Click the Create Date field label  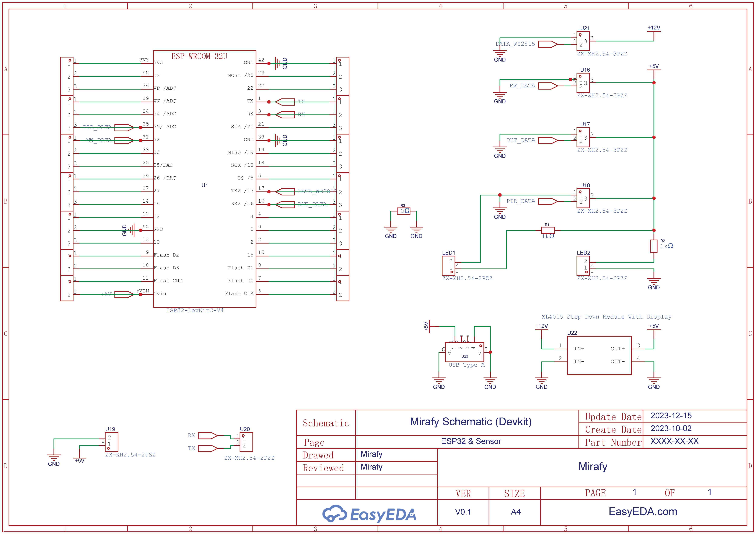(613, 430)
